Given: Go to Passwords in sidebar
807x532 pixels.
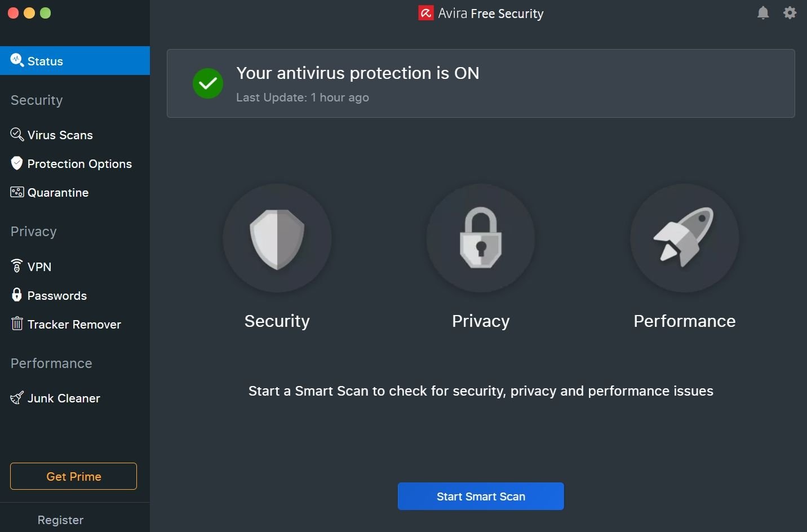Looking at the screenshot, I should coord(57,296).
